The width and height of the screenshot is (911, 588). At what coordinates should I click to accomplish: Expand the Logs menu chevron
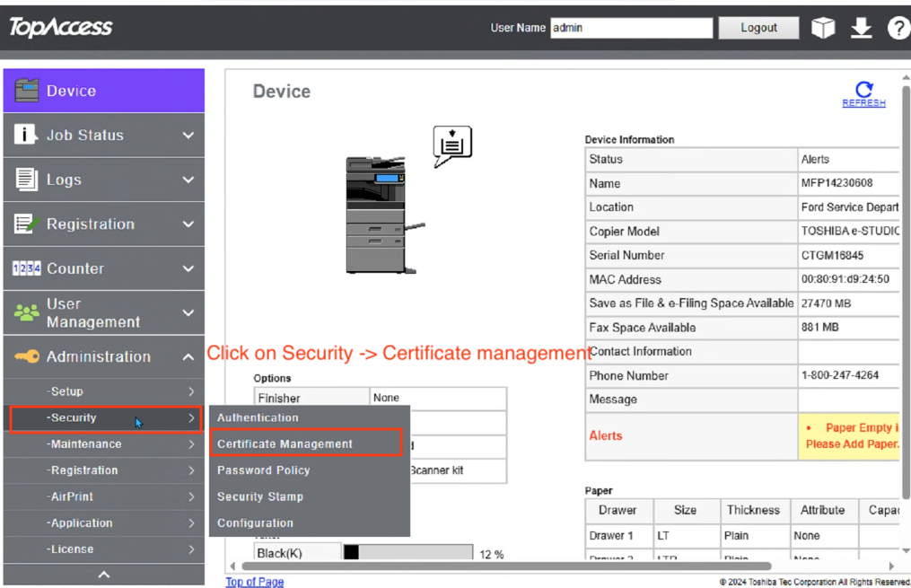click(x=188, y=180)
